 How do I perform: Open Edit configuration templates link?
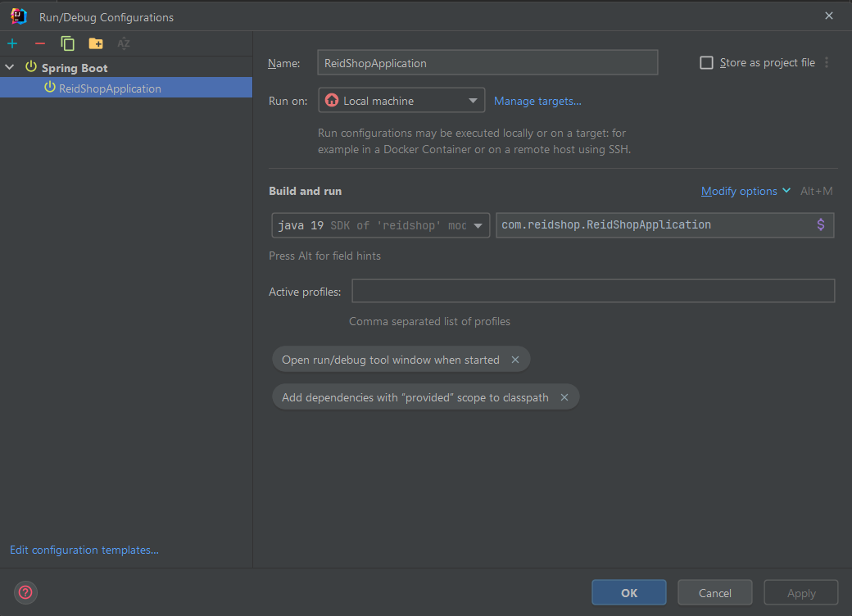point(84,550)
